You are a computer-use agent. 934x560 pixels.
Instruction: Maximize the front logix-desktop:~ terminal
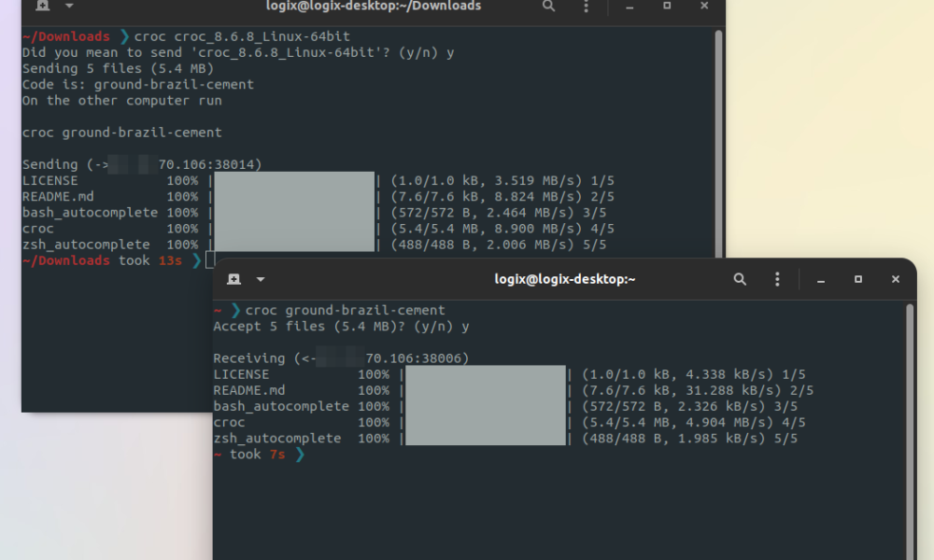pyautogui.click(x=858, y=279)
